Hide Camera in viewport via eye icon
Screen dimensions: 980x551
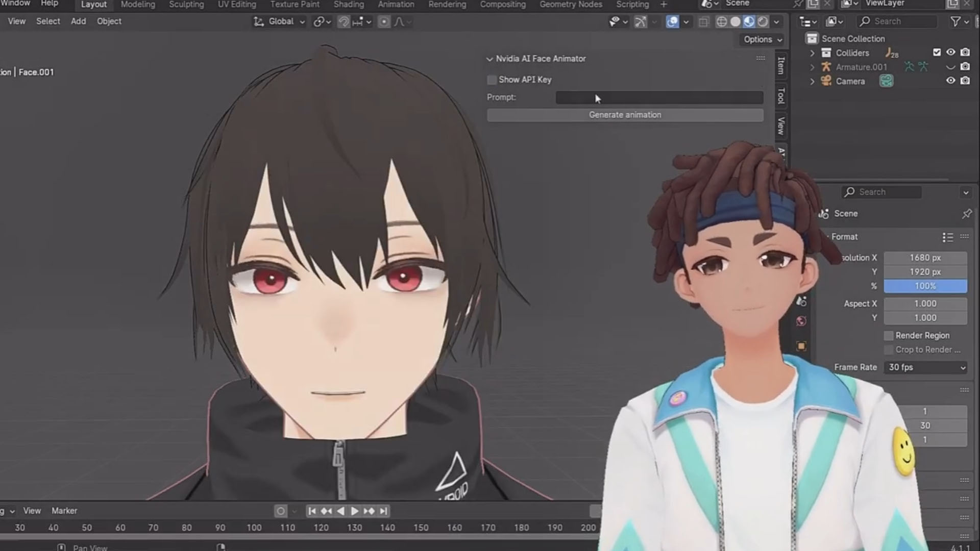950,81
